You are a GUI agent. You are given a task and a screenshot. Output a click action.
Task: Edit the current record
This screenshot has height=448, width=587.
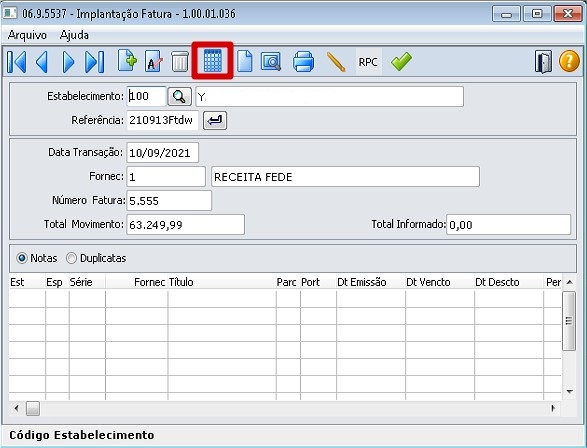coord(153,61)
